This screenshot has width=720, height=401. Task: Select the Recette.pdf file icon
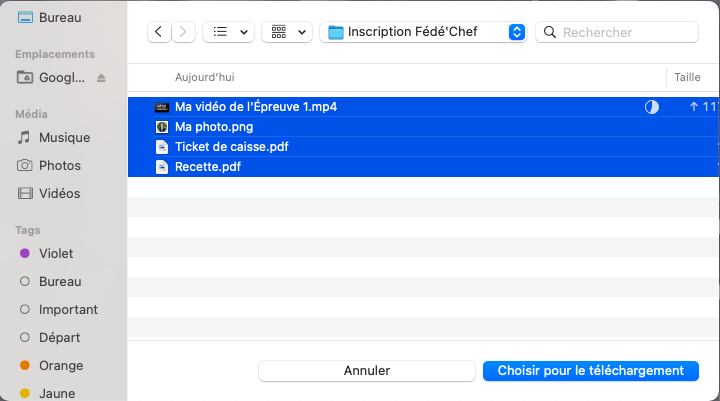tap(162, 167)
